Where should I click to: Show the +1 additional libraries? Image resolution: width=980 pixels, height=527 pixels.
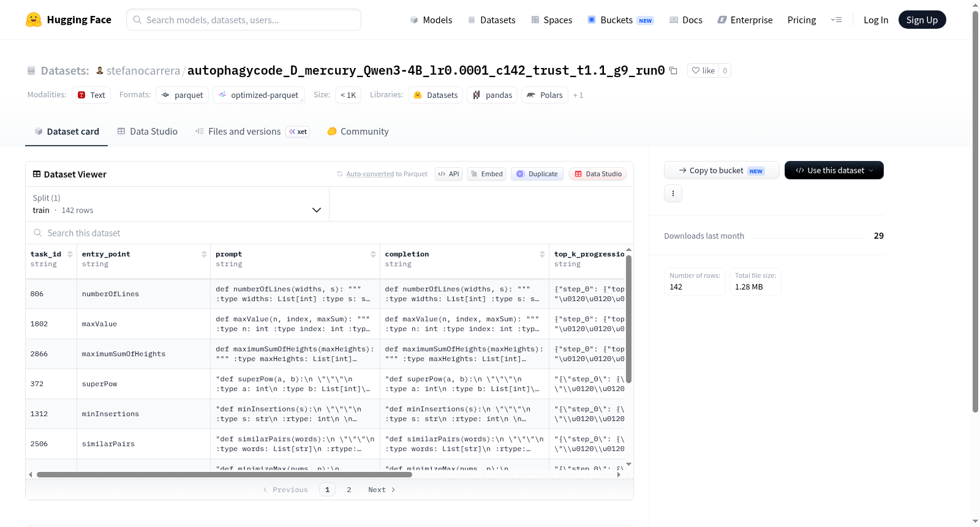point(578,95)
